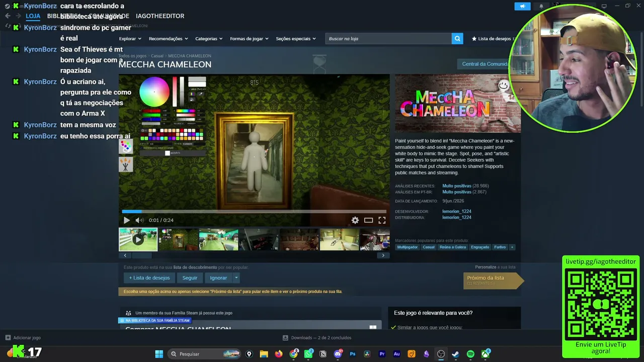
Task: Open Notion from the taskbar
Action: click(x=323, y=354)
